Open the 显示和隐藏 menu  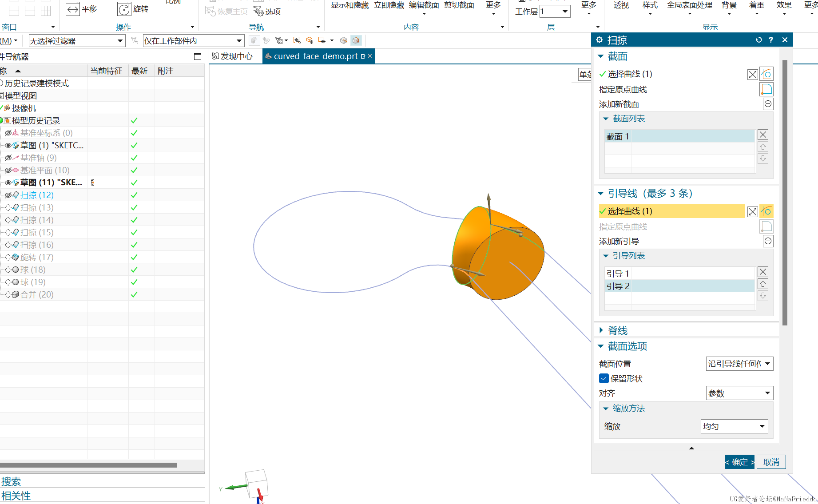coord(349,5)
